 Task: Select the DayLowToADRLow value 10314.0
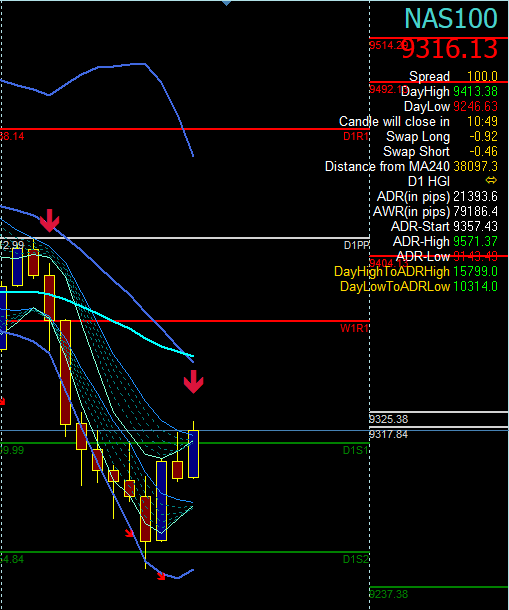pyautogui.click(x=476, y=286)
